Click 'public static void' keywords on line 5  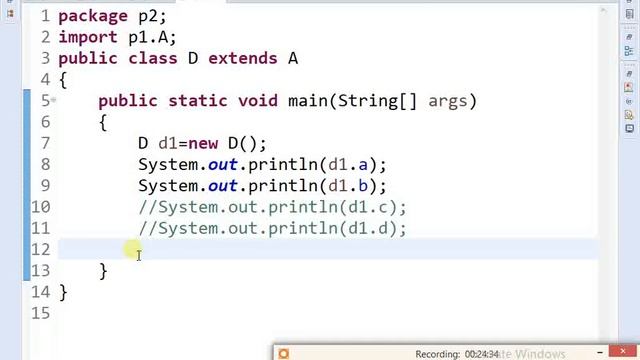click(x=188, y=101)
